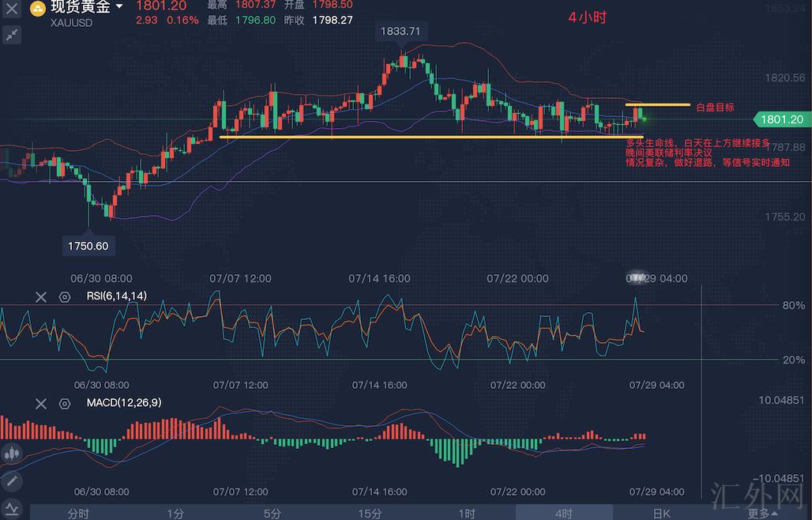812x520 pixels.
Task: Close the chart with the top-left X icon
Action: pos(12,9)
